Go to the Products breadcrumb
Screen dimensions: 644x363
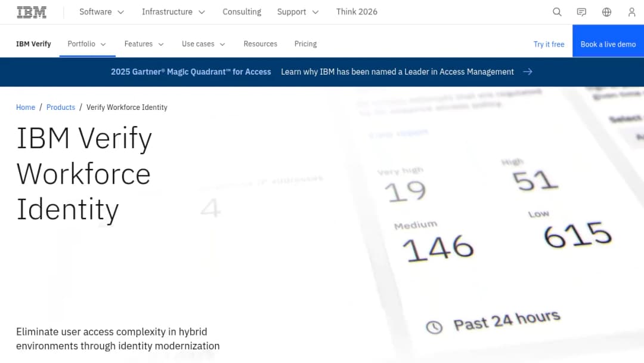click(61, 107)
